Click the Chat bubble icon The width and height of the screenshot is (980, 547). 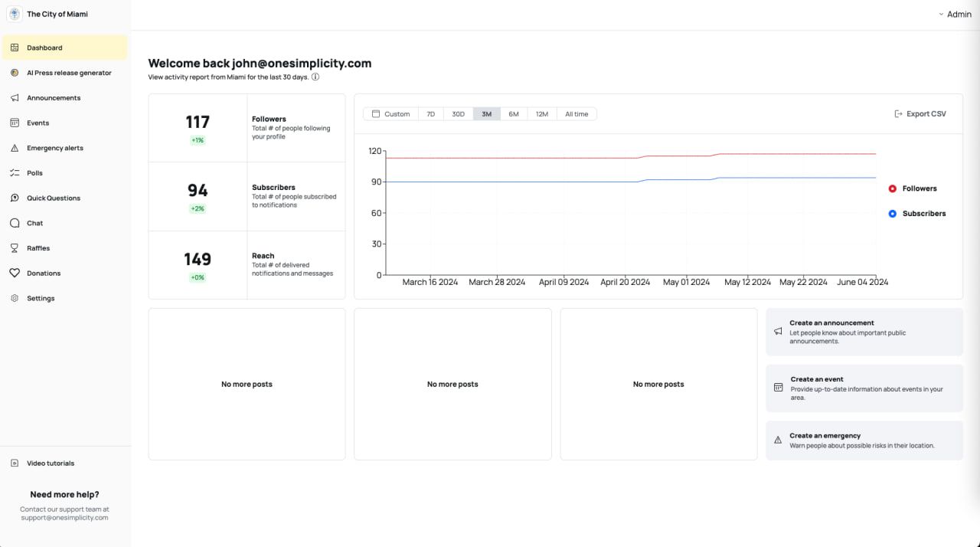[15, 223]
